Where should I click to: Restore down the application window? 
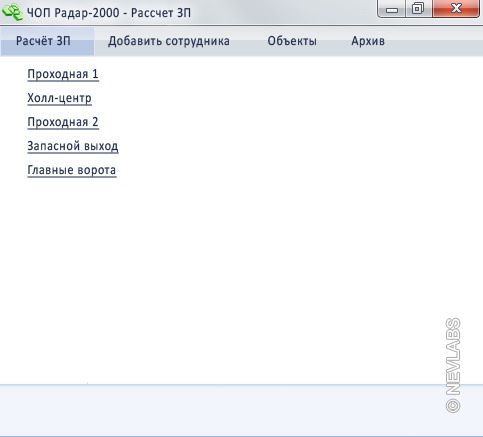click(x=418, y=8)
